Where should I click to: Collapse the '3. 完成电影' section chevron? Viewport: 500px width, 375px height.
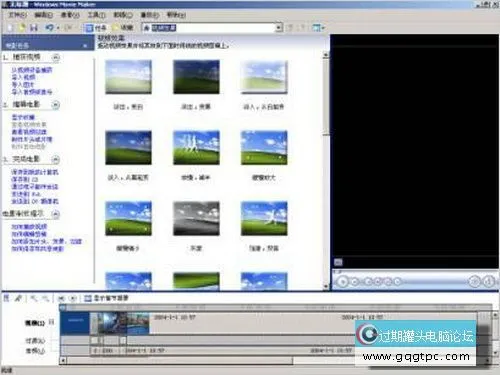click(56, 160)
